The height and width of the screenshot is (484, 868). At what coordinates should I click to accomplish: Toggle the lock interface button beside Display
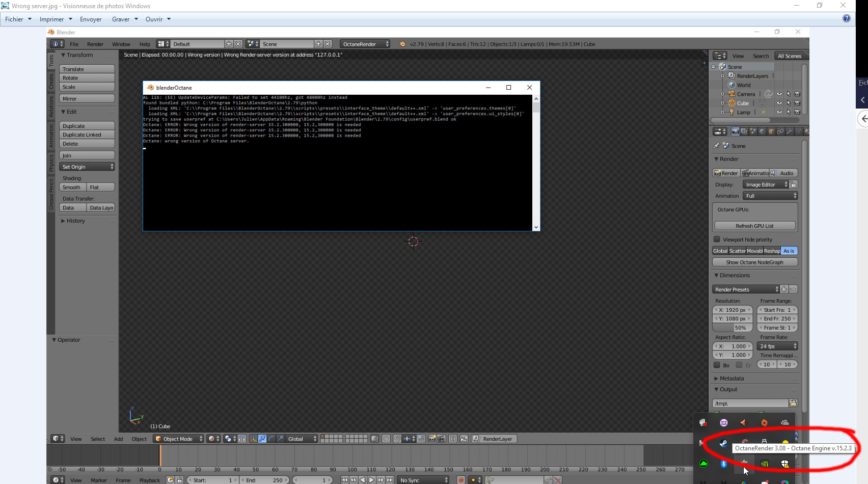[x=793, y=184]
